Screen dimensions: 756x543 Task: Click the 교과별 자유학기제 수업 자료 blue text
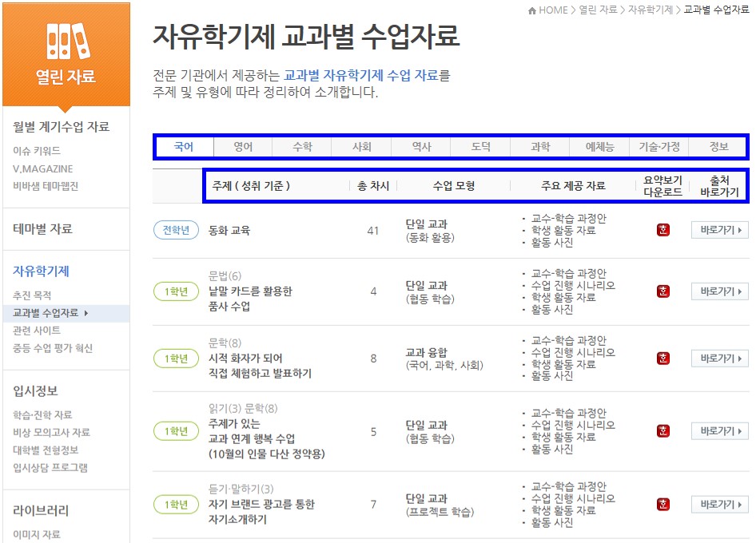(360, 75)
